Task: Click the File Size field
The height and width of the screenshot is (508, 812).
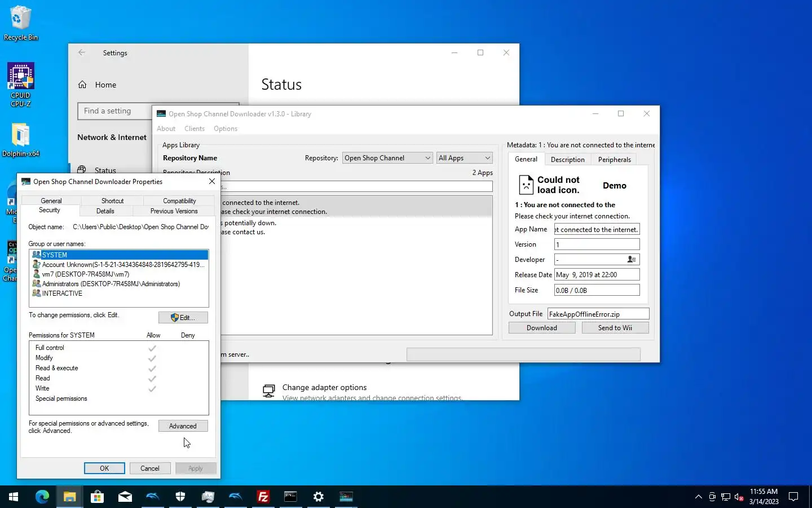Action: click(597, 290)
